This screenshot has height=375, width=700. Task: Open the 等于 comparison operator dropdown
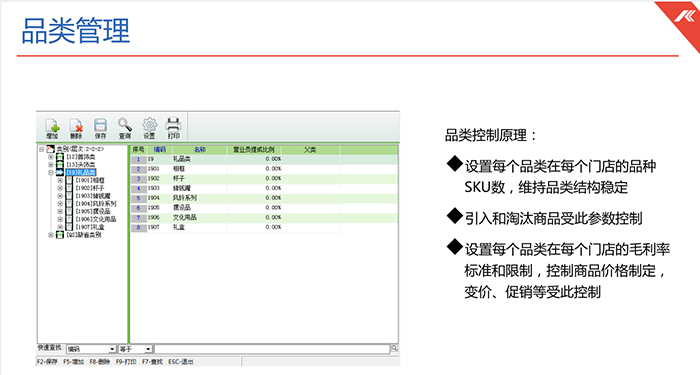[148, 349]
